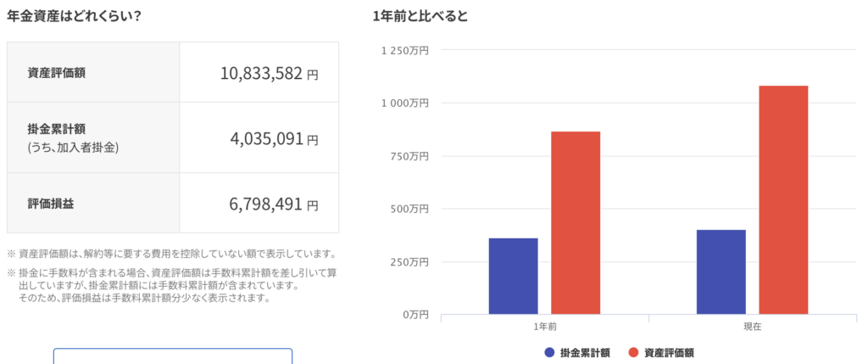
Task: Click the 年金資産はどれくらい? heading
Action: coord(74,15)
